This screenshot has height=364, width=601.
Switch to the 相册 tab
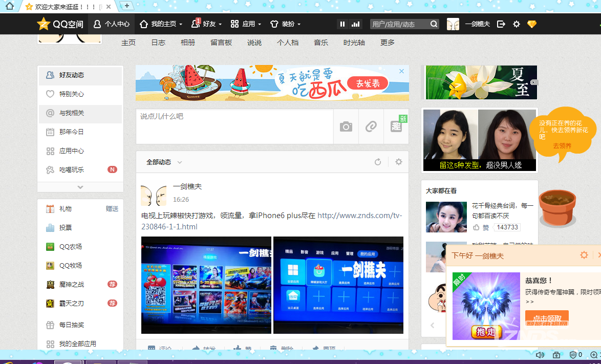click(x=188, y=42)
